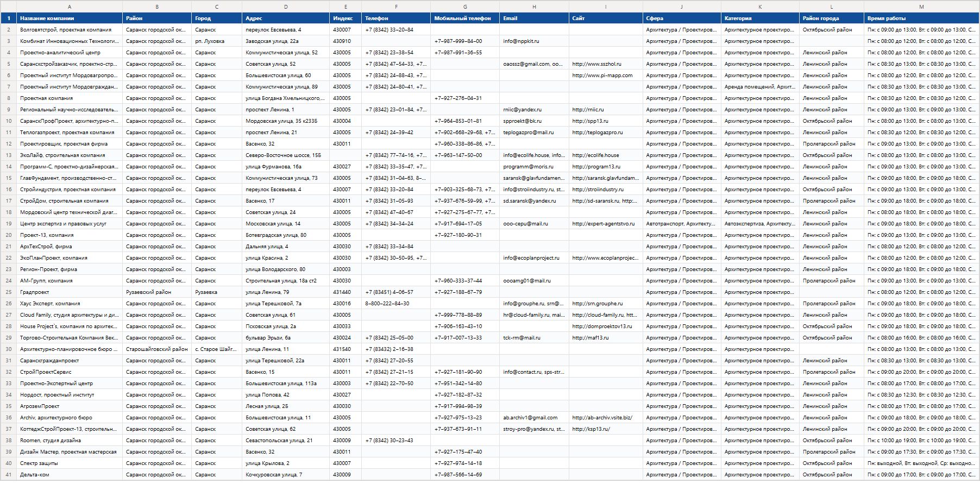
Task: Click company cell "Проектно-аналитический центр"
Action: pyautogui.click(x=70, y=53)
